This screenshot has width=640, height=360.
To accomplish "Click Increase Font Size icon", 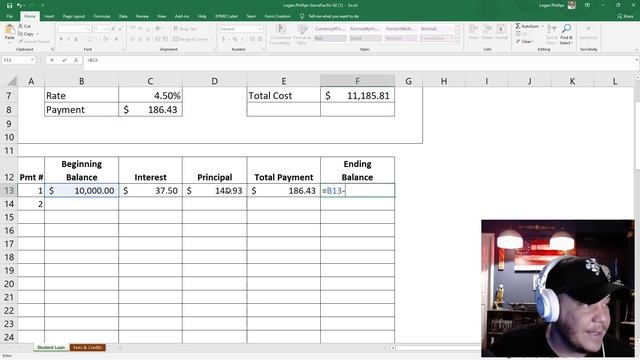I will [x=113, y=29].
